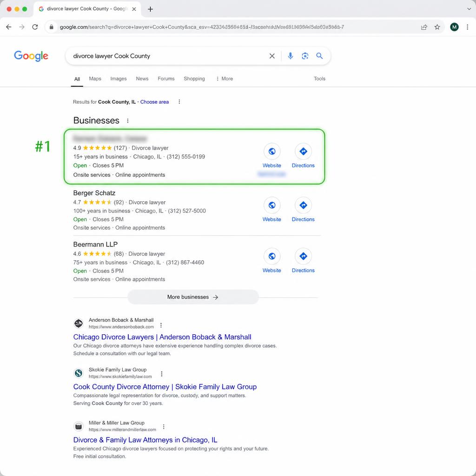Open options next to Choose area
Viewport: 476px width, 476px height.
point(179,102)
